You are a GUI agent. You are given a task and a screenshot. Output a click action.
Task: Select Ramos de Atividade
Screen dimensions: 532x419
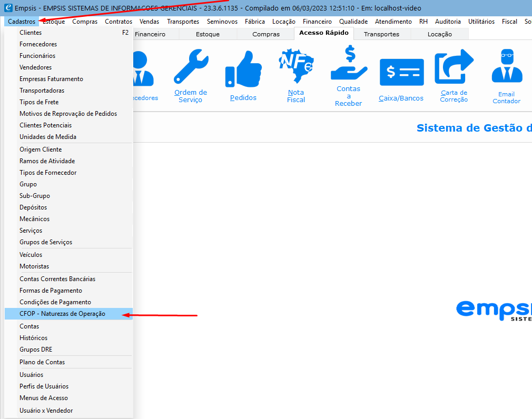68,161
